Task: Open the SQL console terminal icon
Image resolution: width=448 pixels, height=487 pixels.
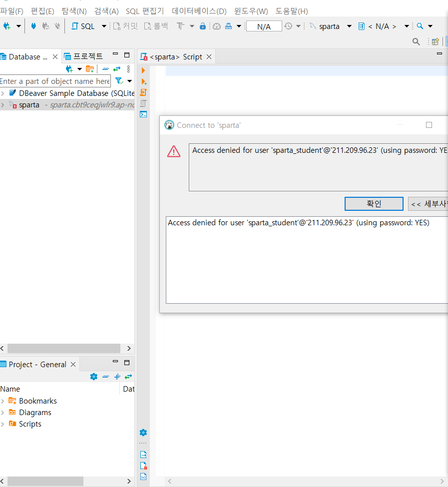Action: pos(143,114)
